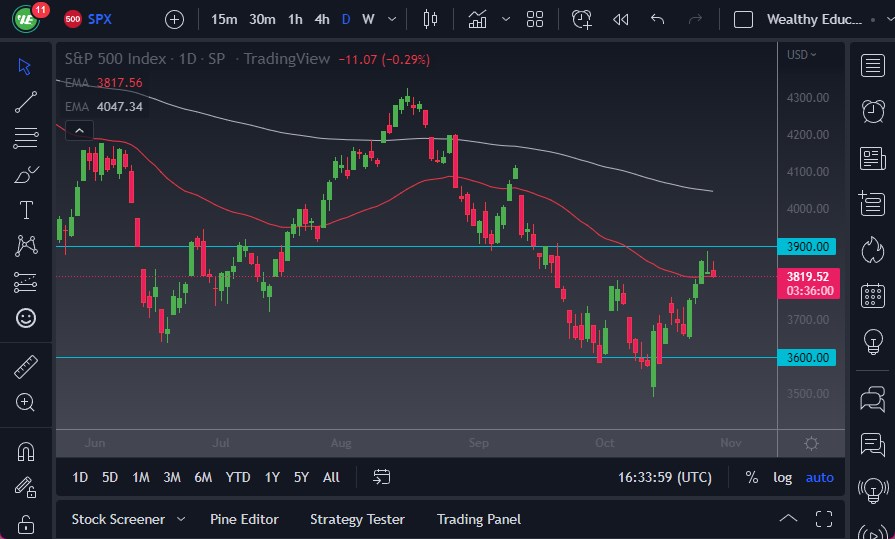Select the trend line drawing tool
This screenshot has height=539, width=895.
[x=26, y=101]
